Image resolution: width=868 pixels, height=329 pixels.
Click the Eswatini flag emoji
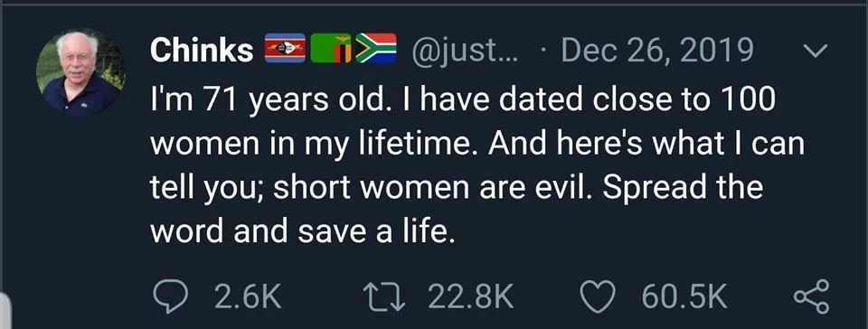click(285, 48)
